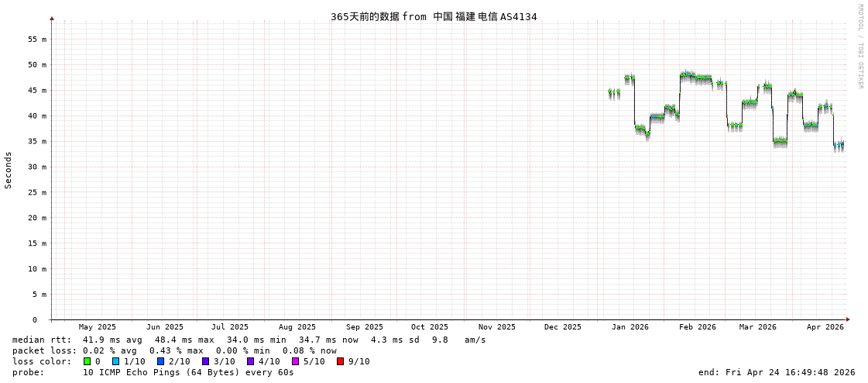868x383 pixels.
Task: Click the end timestamp text
Action: [776, 372]
